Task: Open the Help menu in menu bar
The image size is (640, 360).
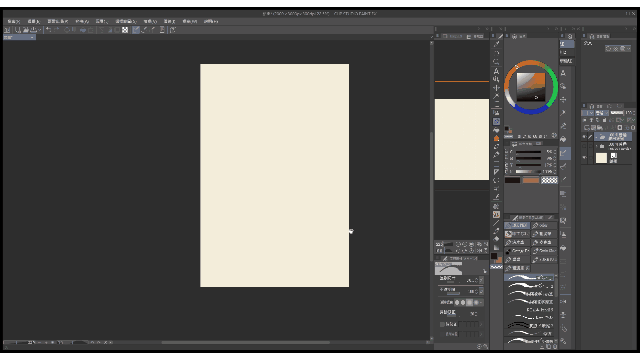Action: coord(211,21)
